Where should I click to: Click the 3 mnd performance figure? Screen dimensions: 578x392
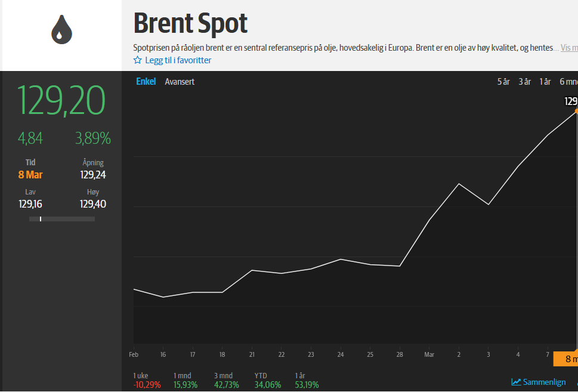point(227,385)
